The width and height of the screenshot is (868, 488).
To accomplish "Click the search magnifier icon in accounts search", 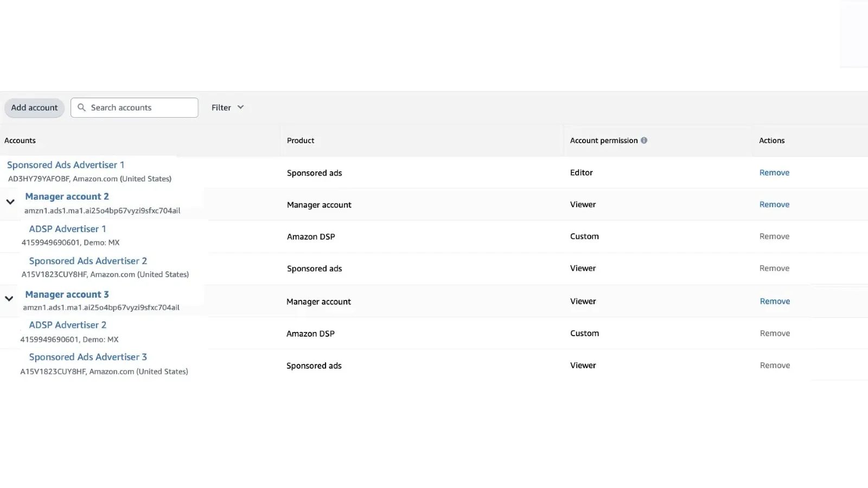I will click(82, 107).
